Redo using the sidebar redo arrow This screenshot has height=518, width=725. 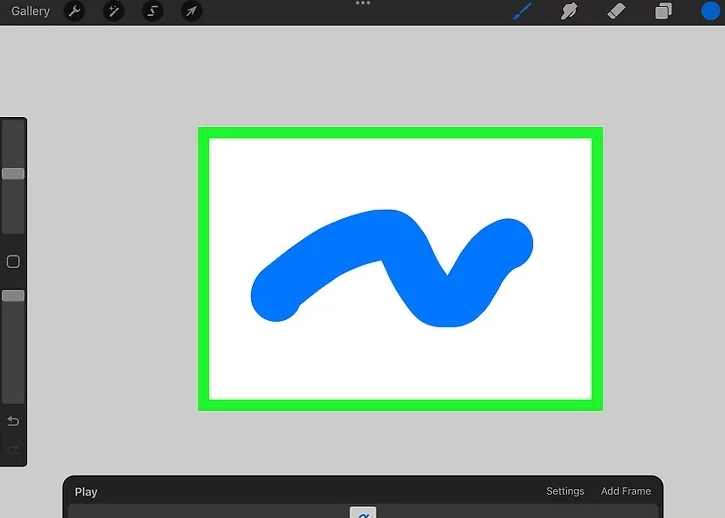13,450
